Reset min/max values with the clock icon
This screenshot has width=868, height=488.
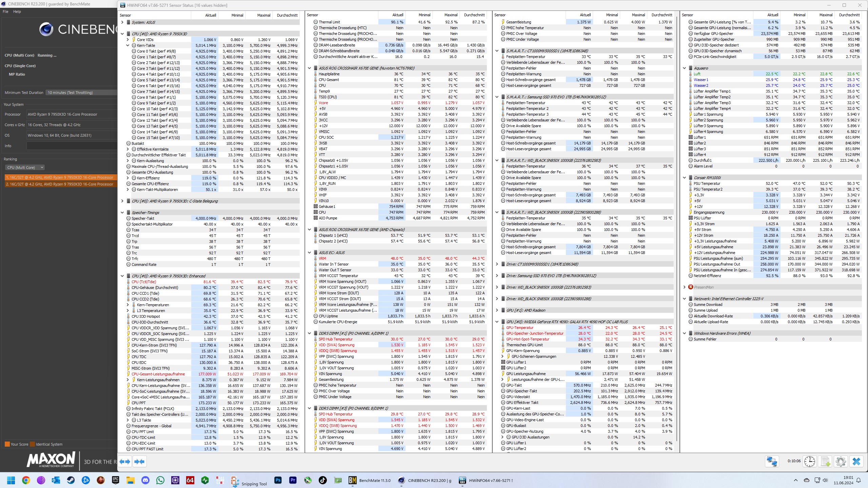(x=810, y=462)
